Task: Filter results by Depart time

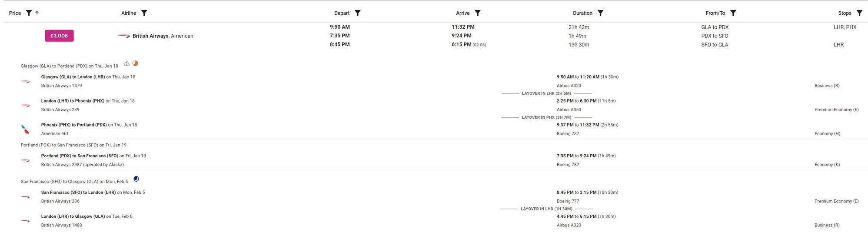Action: tap(358, 13)
